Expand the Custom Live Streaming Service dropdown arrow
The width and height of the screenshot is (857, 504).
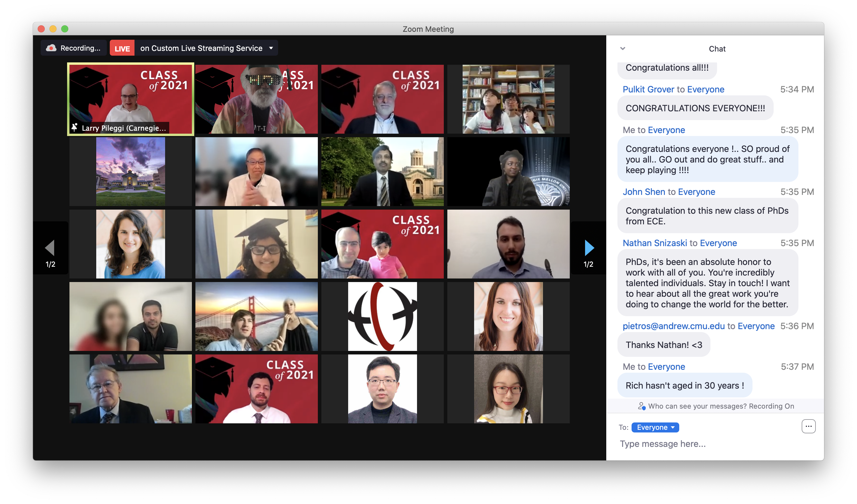[271, 48]
